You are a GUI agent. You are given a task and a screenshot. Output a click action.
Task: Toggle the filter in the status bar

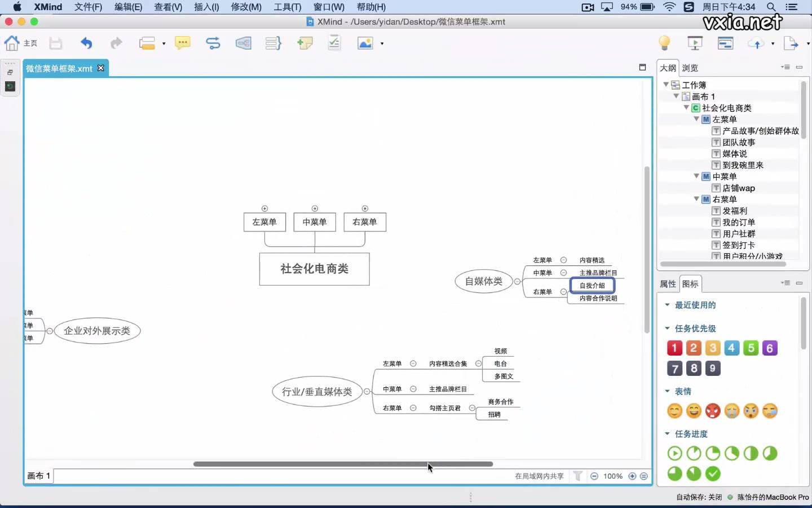click(x=578, y=476)
